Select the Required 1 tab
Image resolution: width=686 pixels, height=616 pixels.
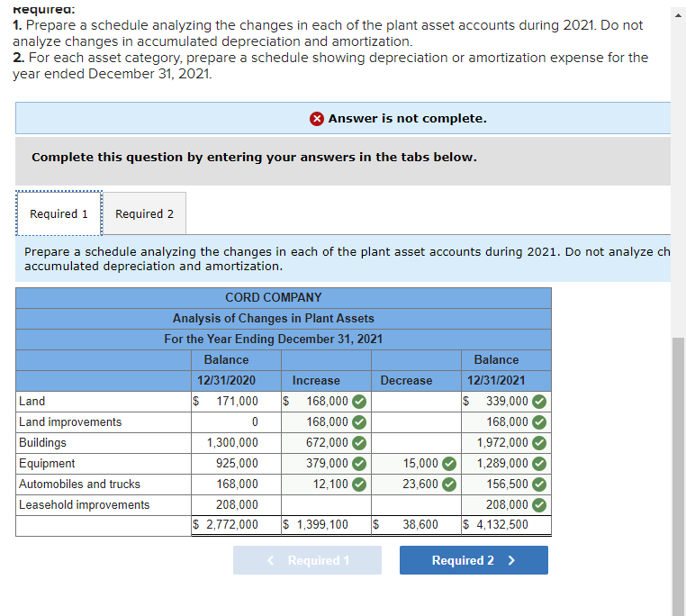[x=59, y=213]
